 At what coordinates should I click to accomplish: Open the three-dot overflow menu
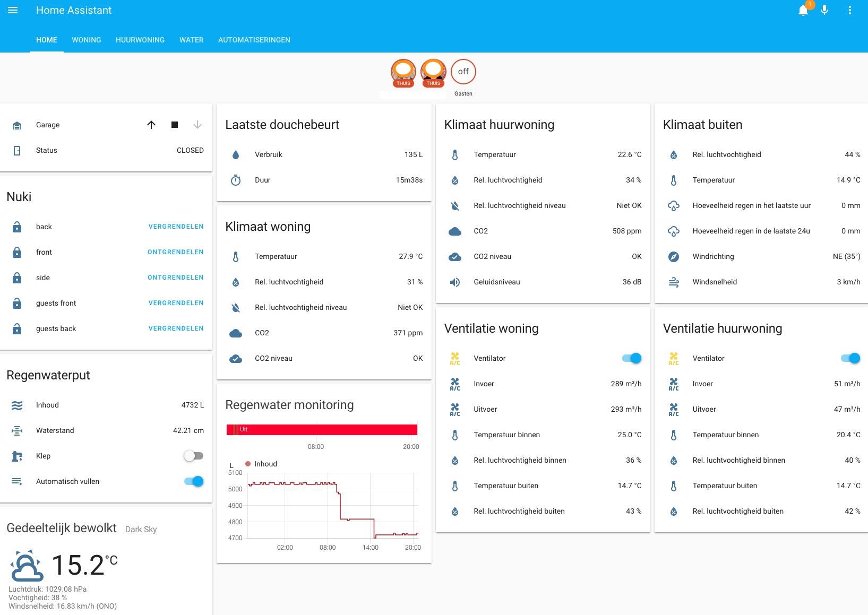[849, 11]
